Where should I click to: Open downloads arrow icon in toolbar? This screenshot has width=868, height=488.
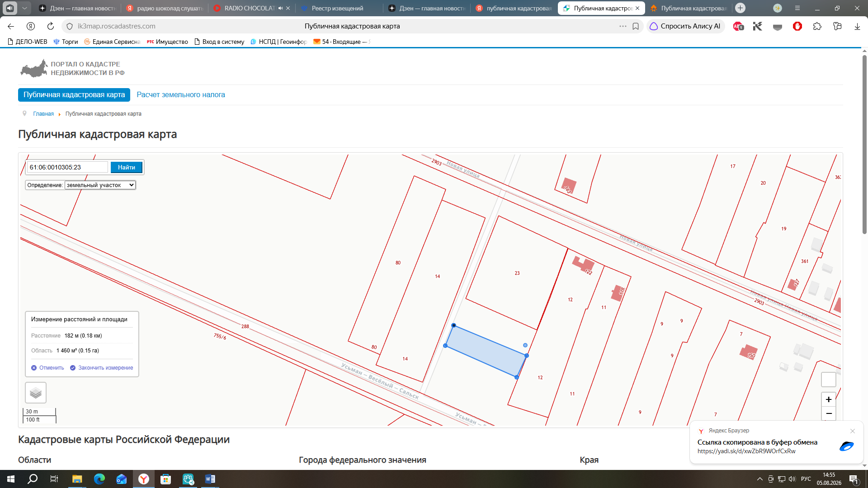click(857, 26)
